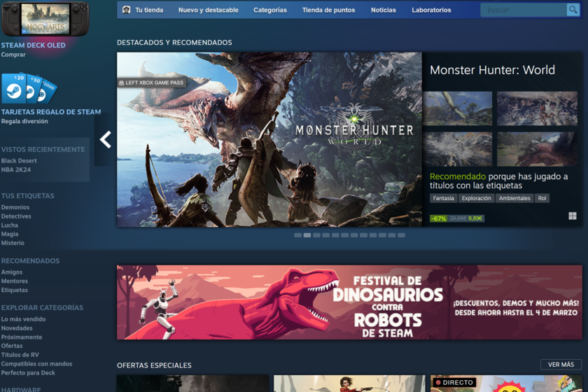Open Tu tienda menu

coord(149,10)
